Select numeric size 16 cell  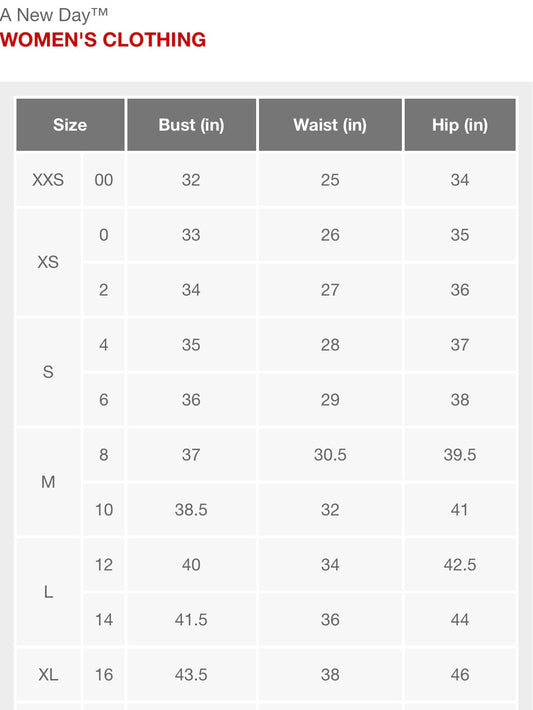pyautogui.click(x=104, y=675)
